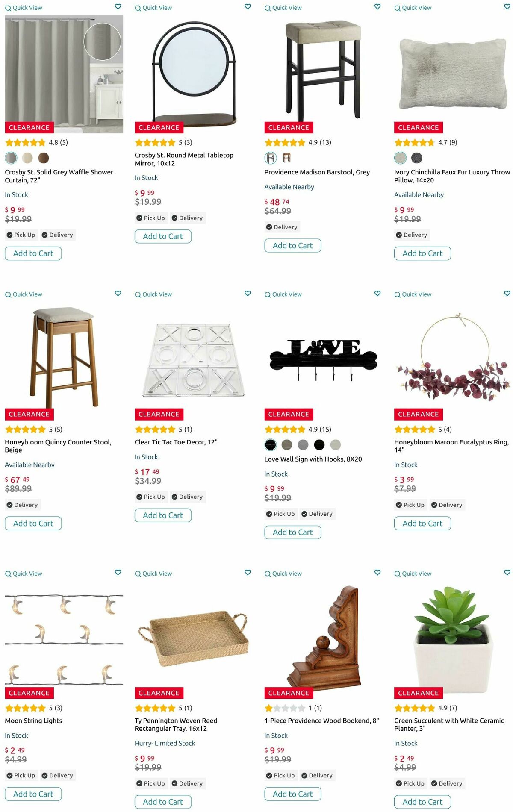Image resolution: width=513 pixels, height=812 pixels.
Task: Pick the brown barstool variant swatch
Action: point(287,158)
